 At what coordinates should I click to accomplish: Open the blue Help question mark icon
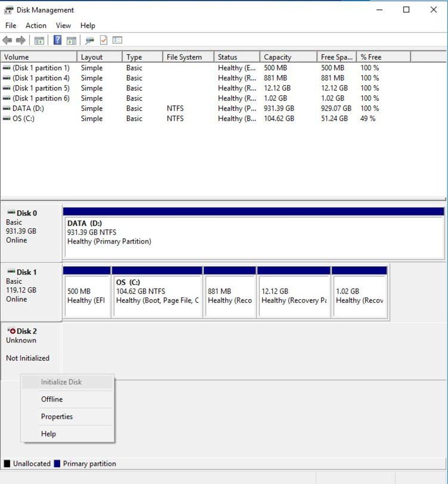[x=57, y=40]
